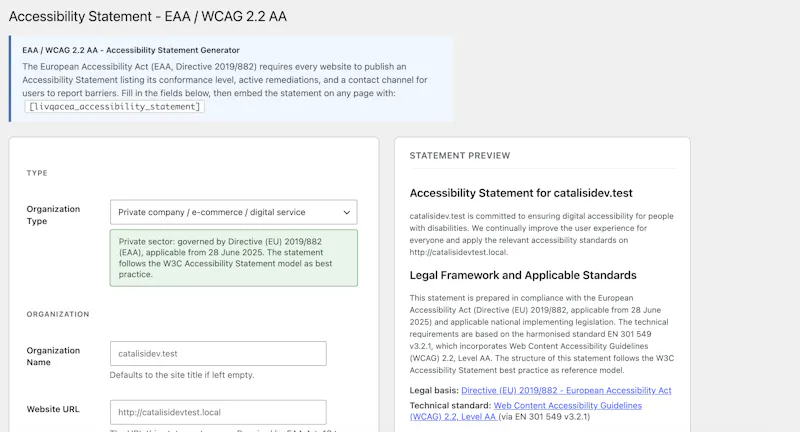Open the Directive (EU) 2019/882 link
The height and width of the screenshot is (432, 800).
[566, 390]
